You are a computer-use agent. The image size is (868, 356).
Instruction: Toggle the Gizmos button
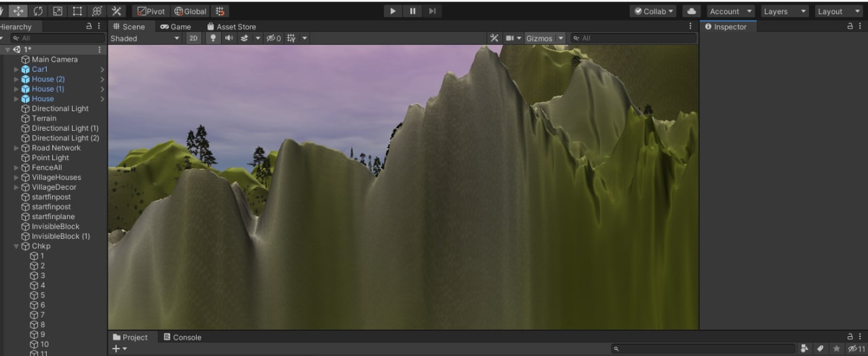539,38
